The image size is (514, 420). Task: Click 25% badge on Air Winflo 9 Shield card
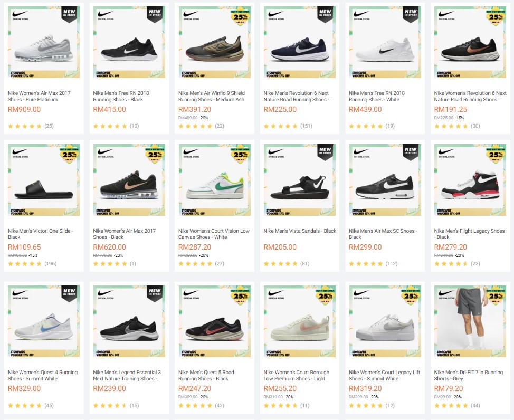point(239,16)
